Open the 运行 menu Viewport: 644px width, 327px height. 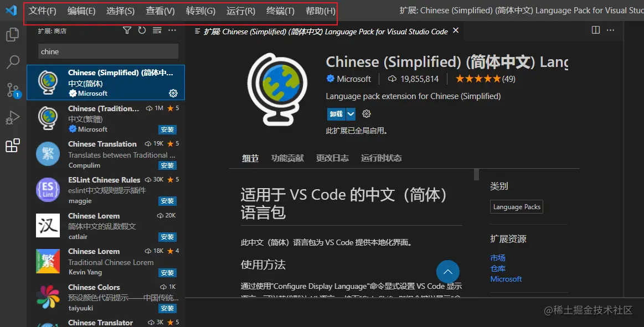coord(240,10)
